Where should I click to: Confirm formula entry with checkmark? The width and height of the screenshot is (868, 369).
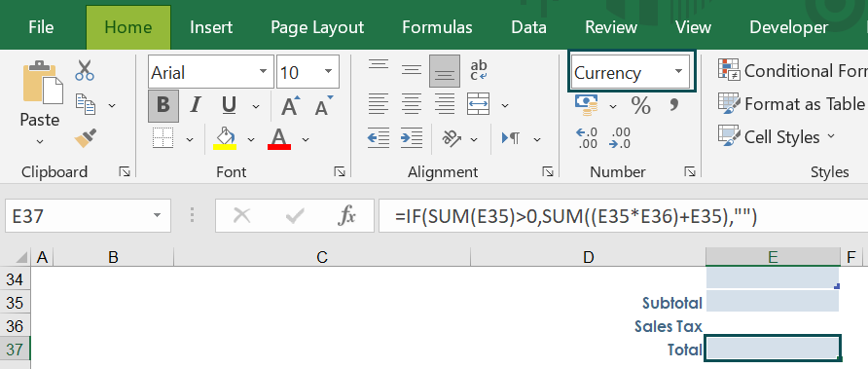[x=295, y=215]
